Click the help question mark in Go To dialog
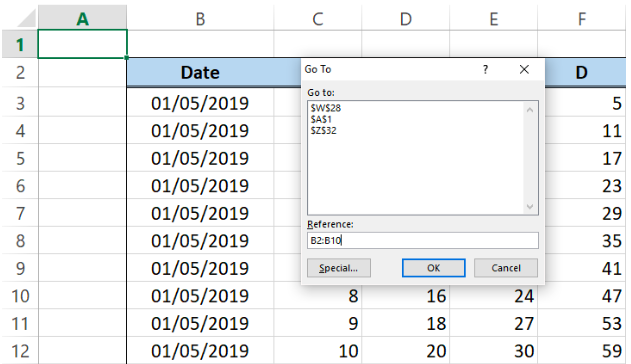The width and height of the screenshot is (631, 364). point(486,70)
